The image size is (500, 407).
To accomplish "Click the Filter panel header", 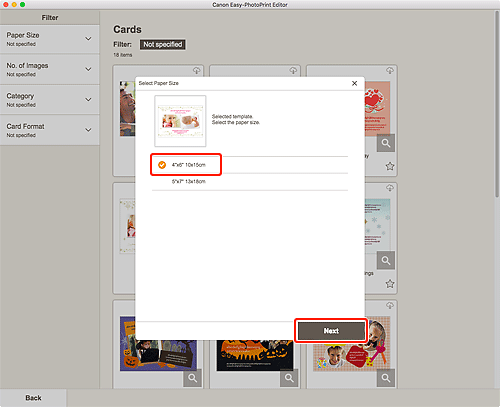I will [50, 17].
